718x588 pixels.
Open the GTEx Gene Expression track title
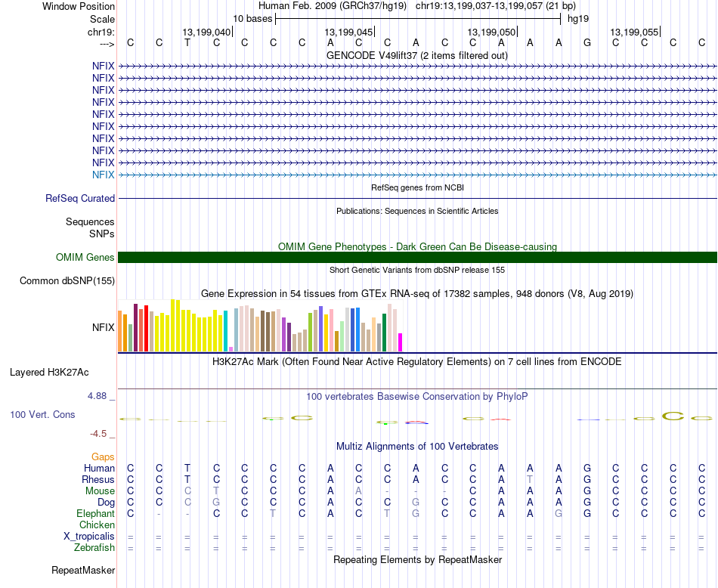point(417,293)
